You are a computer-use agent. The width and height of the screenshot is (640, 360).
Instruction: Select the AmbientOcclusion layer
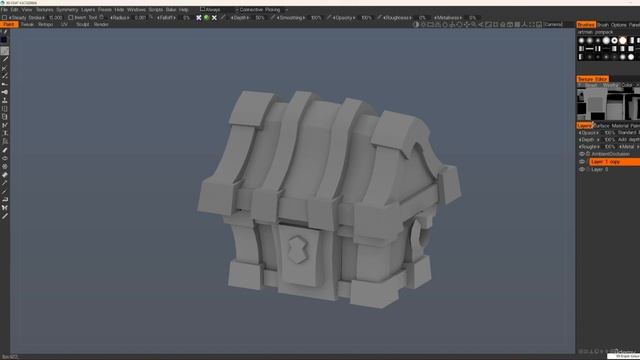pos(611,154)
